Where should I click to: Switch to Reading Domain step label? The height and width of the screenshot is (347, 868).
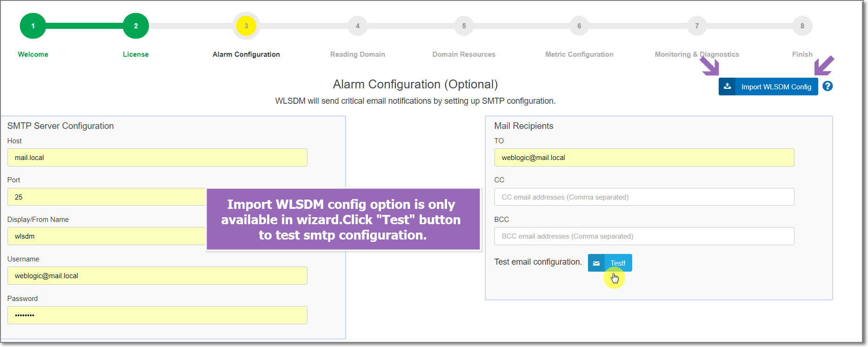[358, 54]
